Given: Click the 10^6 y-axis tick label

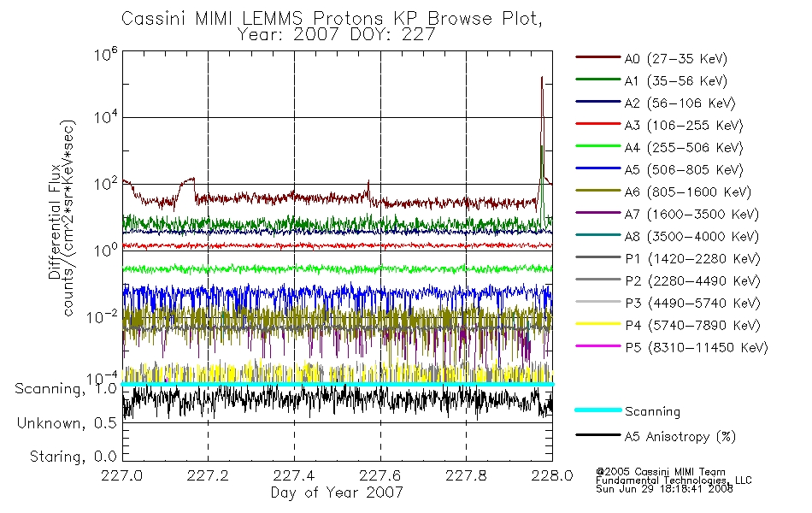Looking at the screenshot, I should coord(106,54).
